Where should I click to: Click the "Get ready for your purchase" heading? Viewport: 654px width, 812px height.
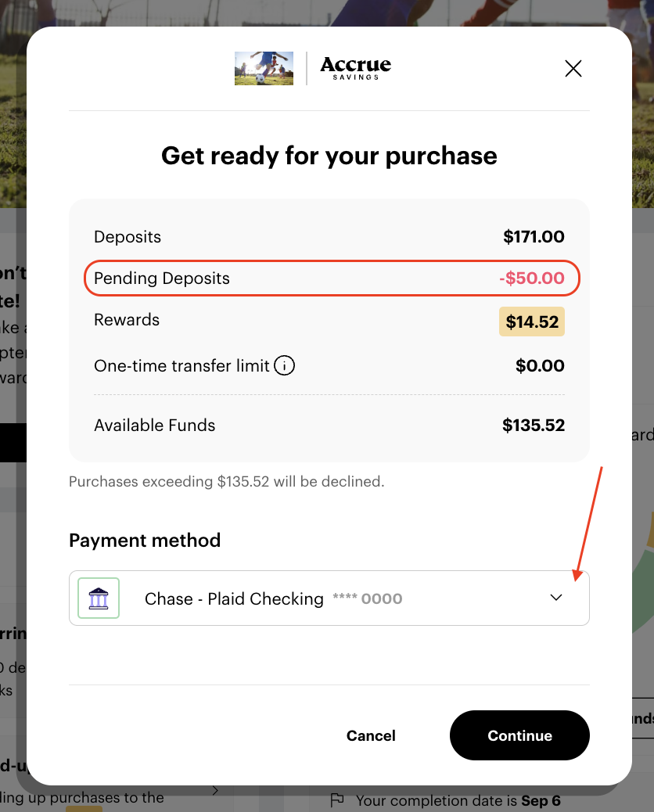pos(329,156)
